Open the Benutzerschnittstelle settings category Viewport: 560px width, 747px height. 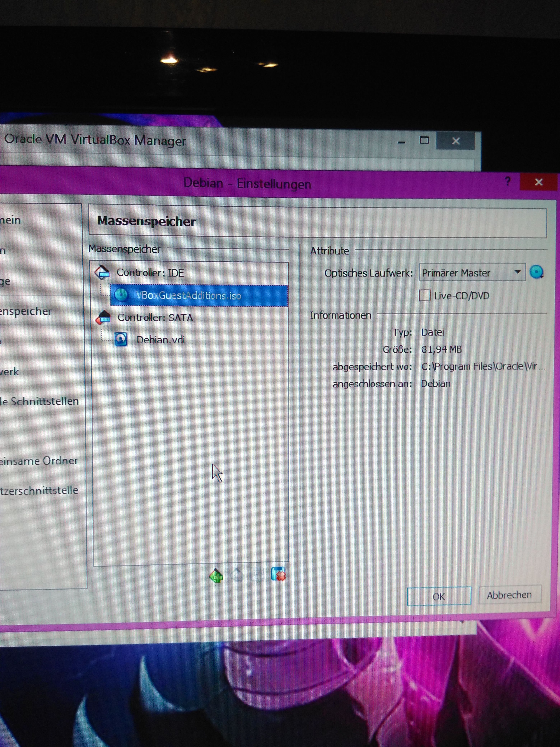point(39,490)
